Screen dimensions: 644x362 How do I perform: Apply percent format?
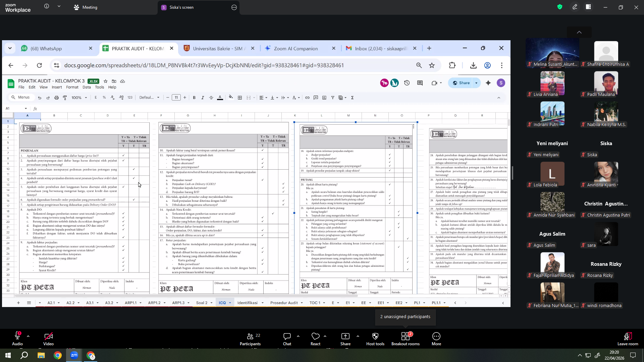click(104, 98)
